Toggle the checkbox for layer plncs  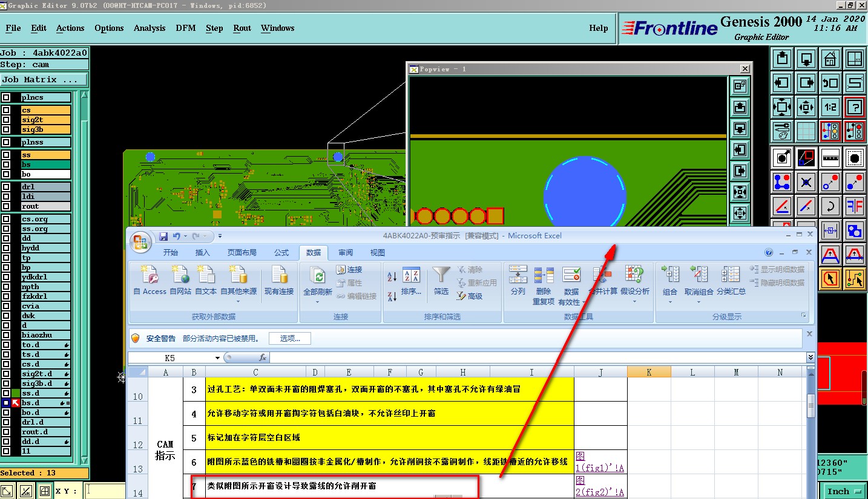(x=6, y=97)
